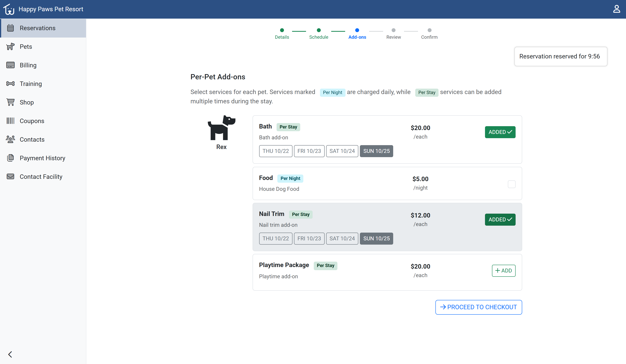Open Training via the bone icon
Viewport: 626px width, 364px height.
click(10, 84)
